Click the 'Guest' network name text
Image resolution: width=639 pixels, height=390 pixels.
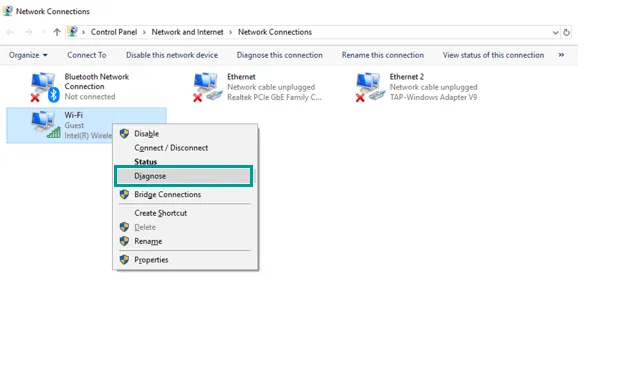[74, 125]
